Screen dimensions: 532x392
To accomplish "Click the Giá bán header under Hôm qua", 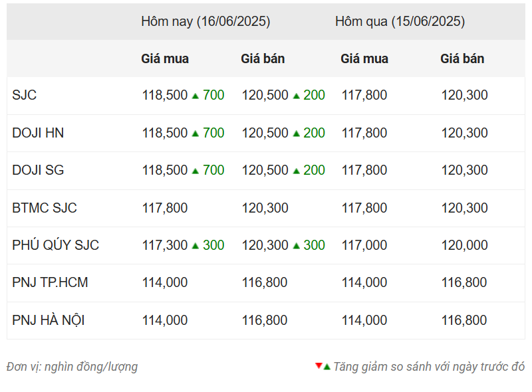I will (462, 58).
